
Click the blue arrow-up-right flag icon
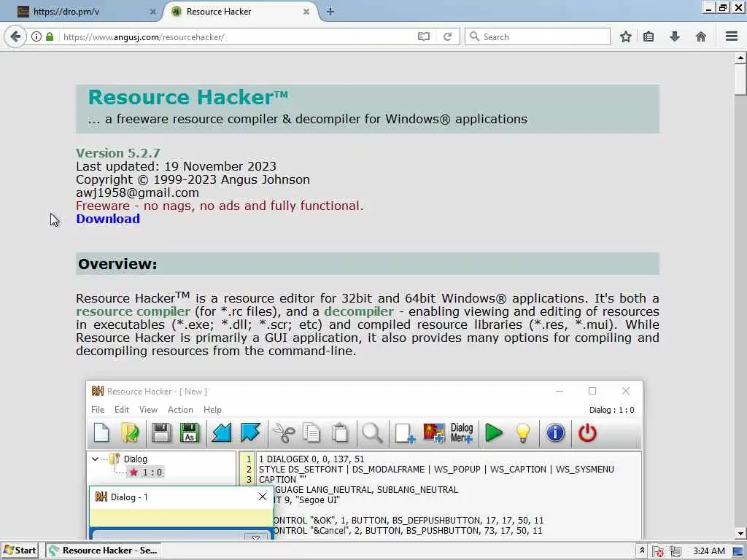(x=250, y=433)
